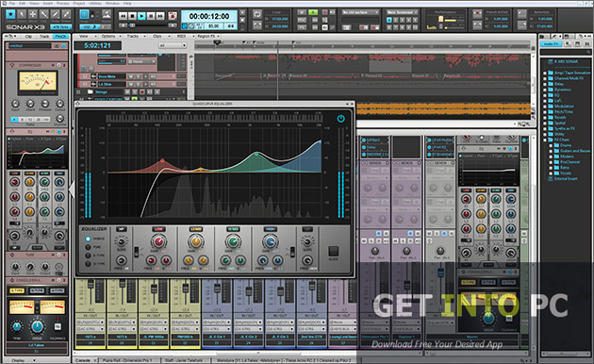Select Hybrid equalizer mode radio button
594x364 pixels.
tap(88, 239)
